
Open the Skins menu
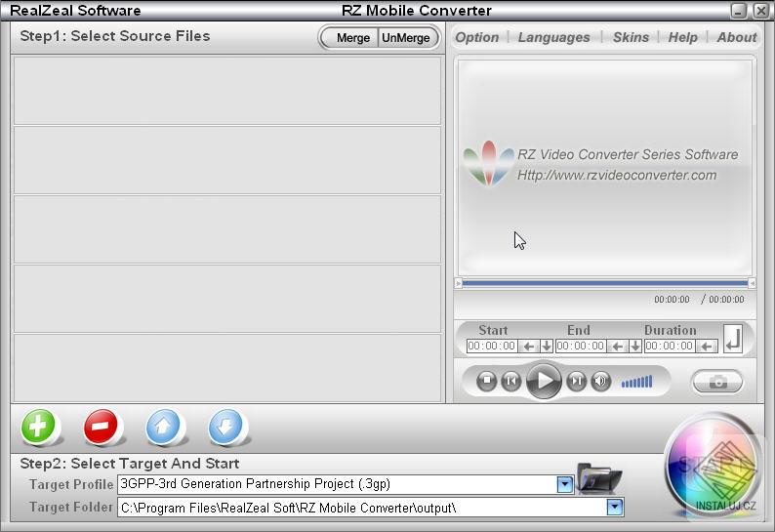point(631,37)
